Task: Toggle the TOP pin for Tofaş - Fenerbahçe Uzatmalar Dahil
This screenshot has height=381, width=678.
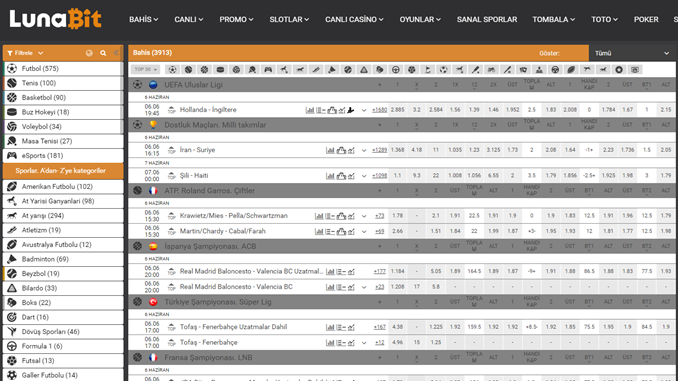Action: 172,327
